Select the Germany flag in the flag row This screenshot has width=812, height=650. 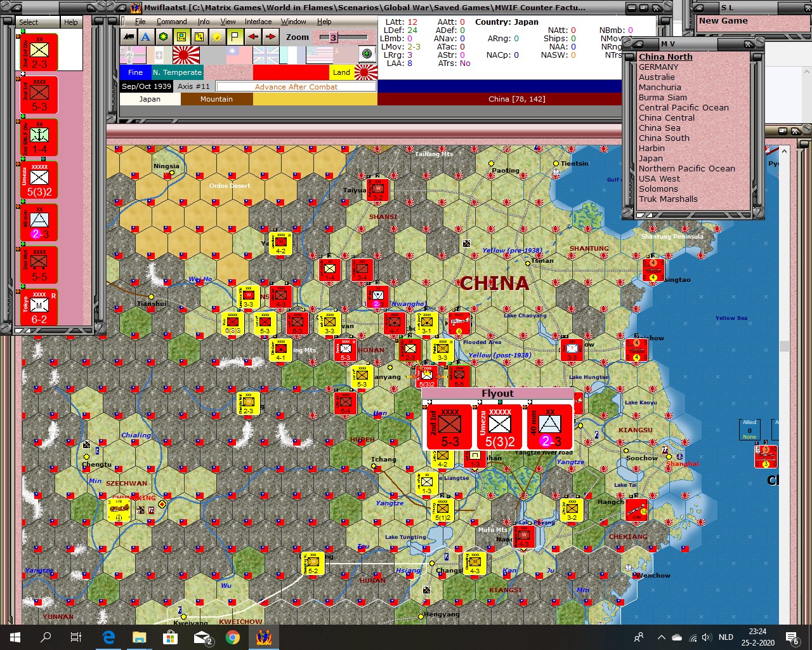(133, 55)
